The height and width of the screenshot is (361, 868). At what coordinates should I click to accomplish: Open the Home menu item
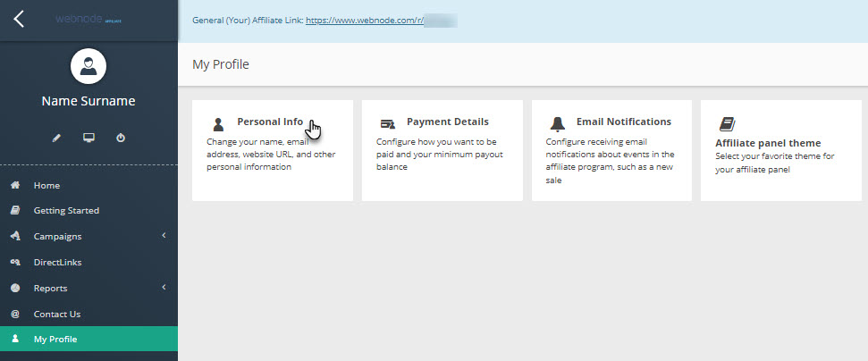46,185
